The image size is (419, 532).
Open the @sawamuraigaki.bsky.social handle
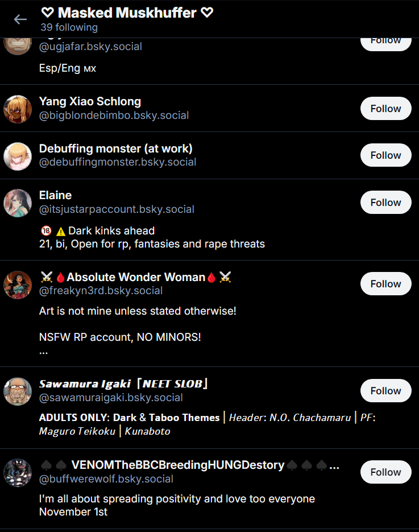pos(111,398)
